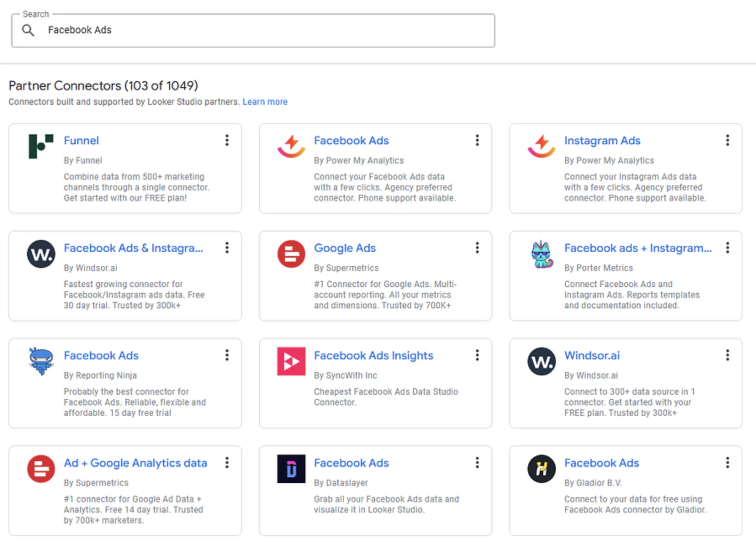Click the Windsor.ai connector card logo
The image size is (756, 544).
pyautogui.click(x=542, y=361)
